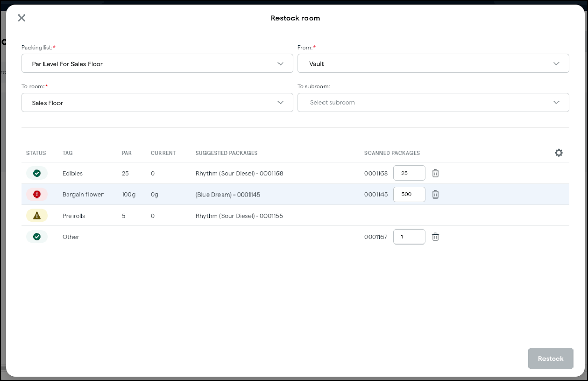The width and height of the screenshot is (588, 381).
Task: Click the STATUS column header
Action: coord(36,153)
